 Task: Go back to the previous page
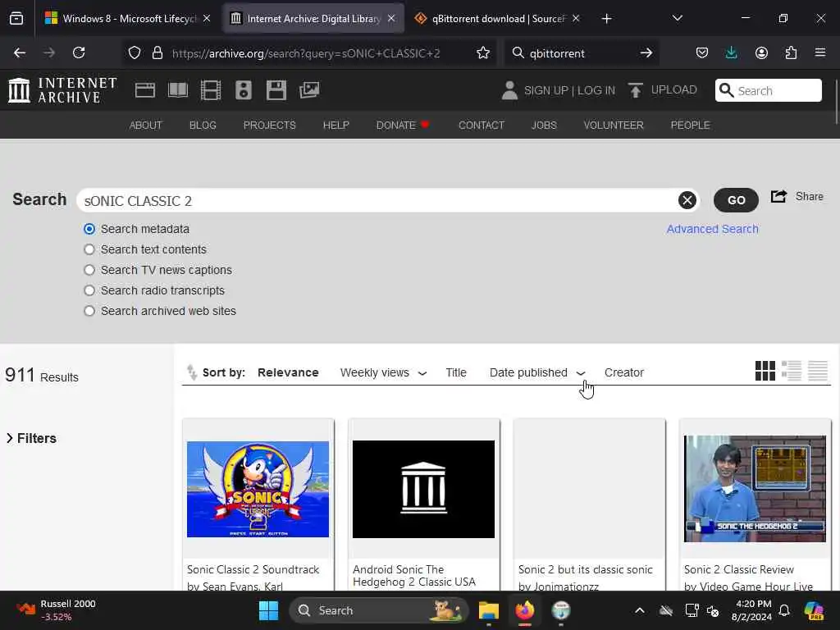[x=20, y=53]
